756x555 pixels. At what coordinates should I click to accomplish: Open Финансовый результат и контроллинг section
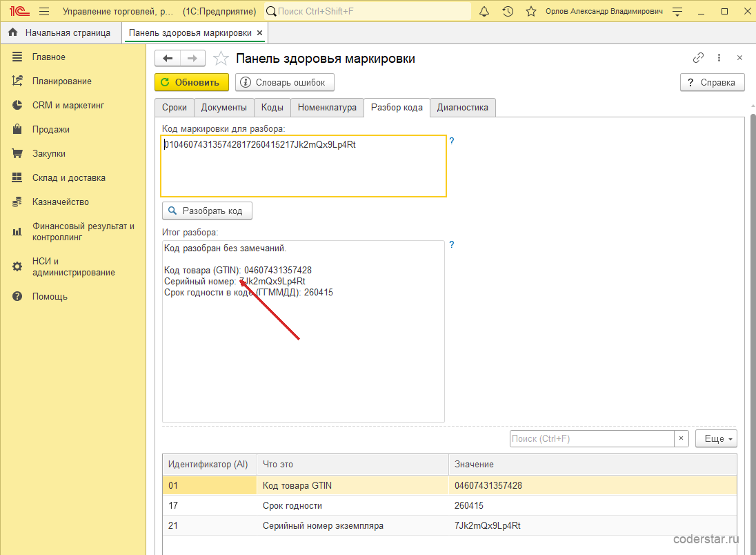point(72,232)
